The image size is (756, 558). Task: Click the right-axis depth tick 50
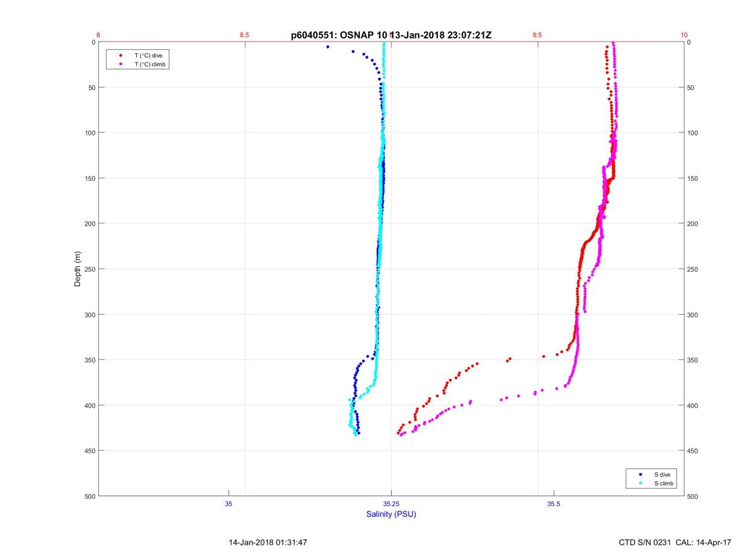pos(691,88)
